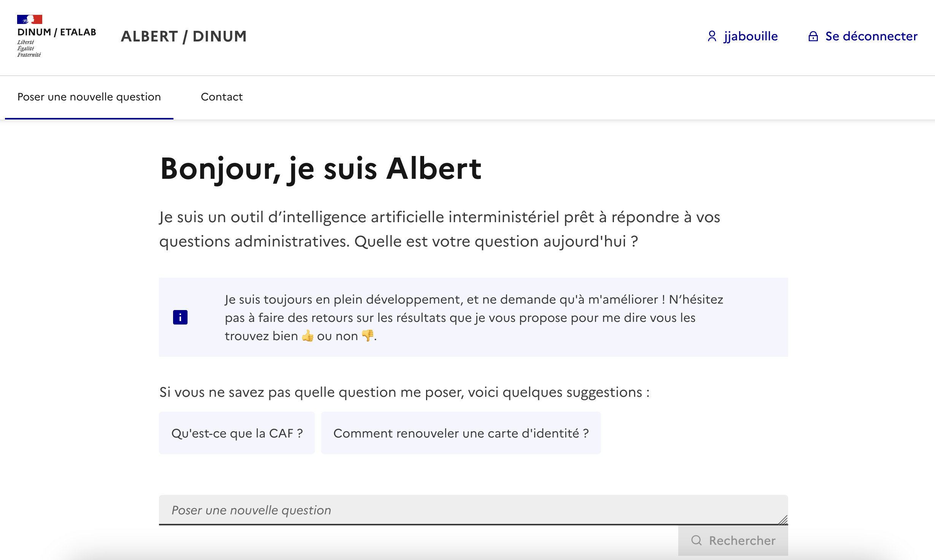Image resolution: width=935 pixels, height=560 pixels.
Task: Focus the Poser une nouvelle question text field
Action: pyautogui.click(x=474, y=510)
